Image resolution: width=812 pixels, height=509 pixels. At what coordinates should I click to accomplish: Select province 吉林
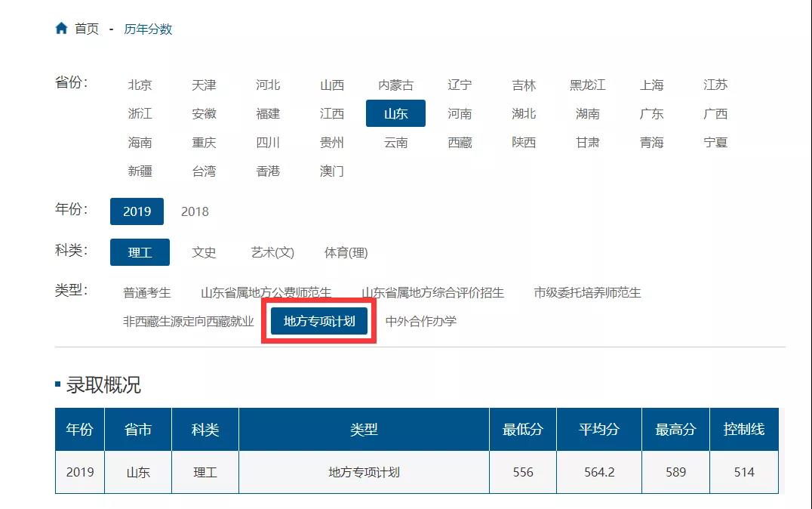524,85
